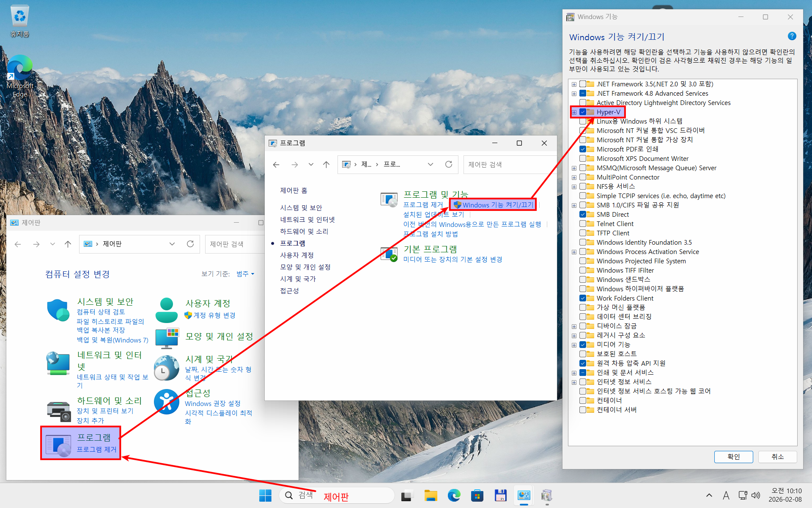Select 접근성 in sidebar

pos(289,290)
